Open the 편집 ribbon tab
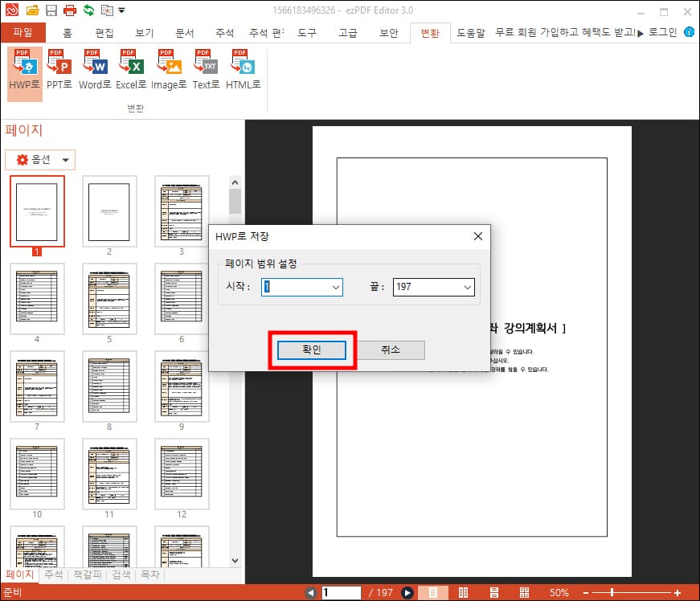The height and width of the screenshot is (601, 700). coord(104,33)
